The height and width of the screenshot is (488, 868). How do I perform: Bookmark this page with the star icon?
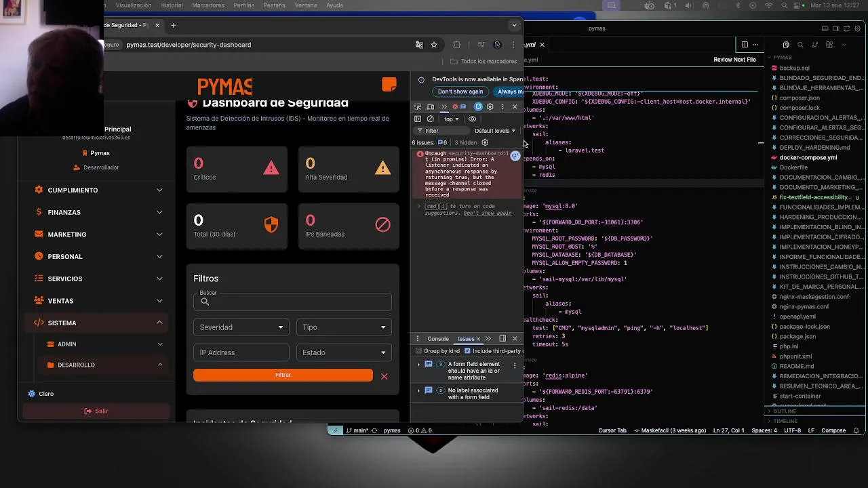tap(434, 45)
